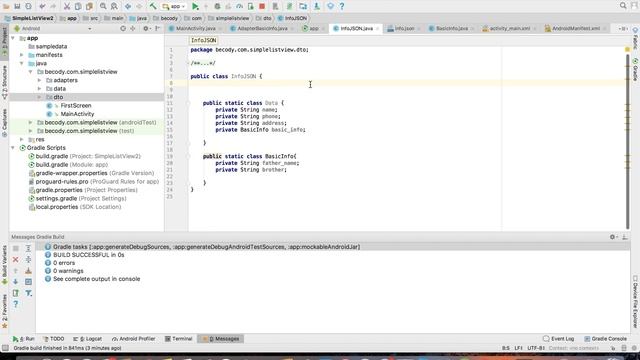
Task: Open the TODO tool window
Action: coord(53,339)
